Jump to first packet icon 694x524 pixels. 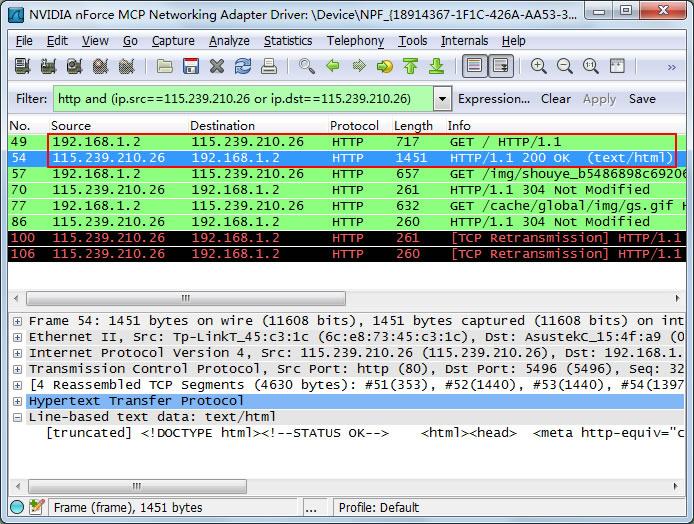pos(411,66)
